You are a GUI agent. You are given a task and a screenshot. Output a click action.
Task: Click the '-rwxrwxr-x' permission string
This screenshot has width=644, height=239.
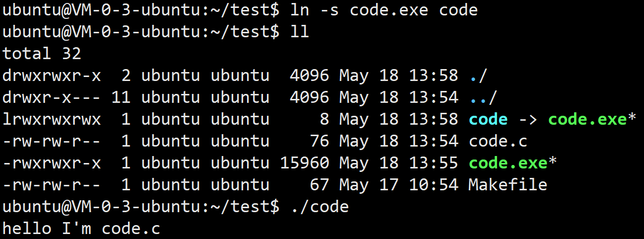coord(52,163)
